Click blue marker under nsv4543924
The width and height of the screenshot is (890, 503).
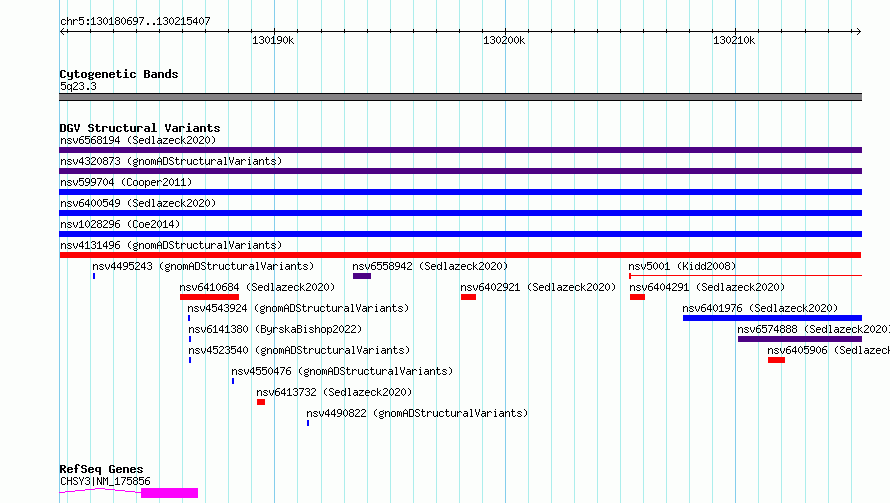(x=189, y=318)
